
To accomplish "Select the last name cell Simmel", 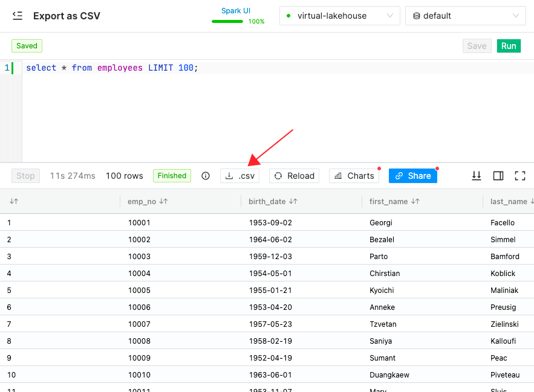I will [x=503, y=240].
